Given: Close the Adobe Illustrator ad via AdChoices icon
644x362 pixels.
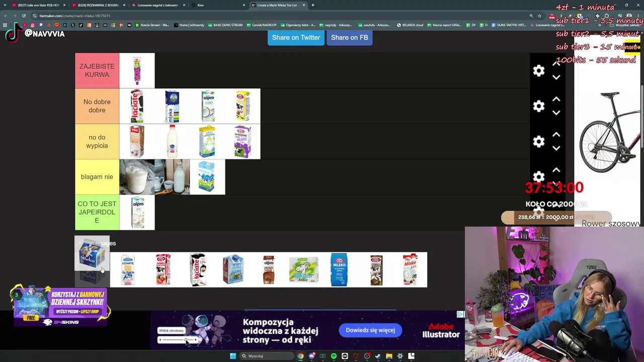Looking at the screenshot, I should tap(460, 314).
